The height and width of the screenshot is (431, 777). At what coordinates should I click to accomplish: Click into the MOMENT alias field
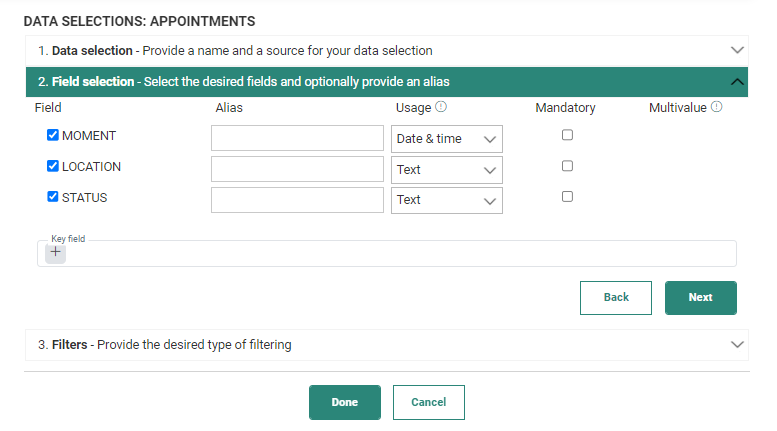pyautogui.click(x=297, y=138)
